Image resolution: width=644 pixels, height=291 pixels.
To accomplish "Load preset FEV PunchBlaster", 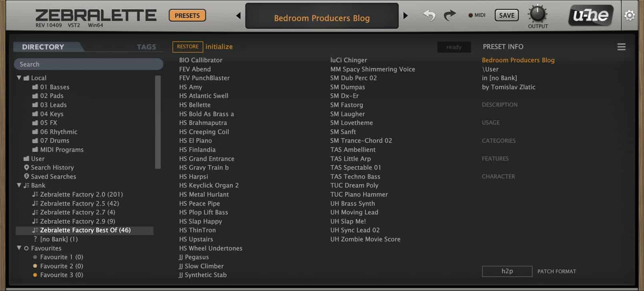I will tap(204, 78).
